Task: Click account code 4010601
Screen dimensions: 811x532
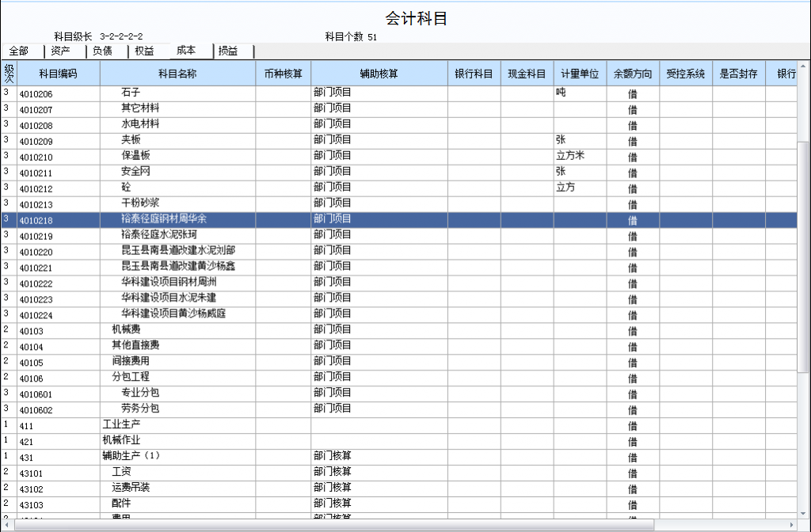Action: point(36,394)
